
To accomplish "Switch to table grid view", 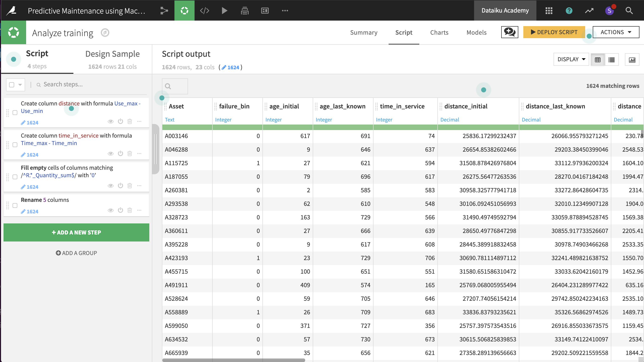I will pyautogui.click(x=597, y=60).
